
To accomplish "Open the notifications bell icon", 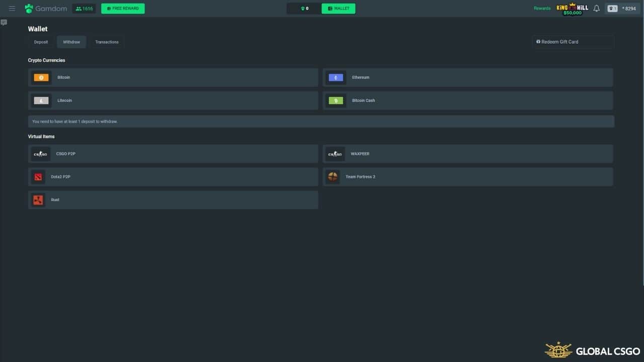I will point(597,9).
